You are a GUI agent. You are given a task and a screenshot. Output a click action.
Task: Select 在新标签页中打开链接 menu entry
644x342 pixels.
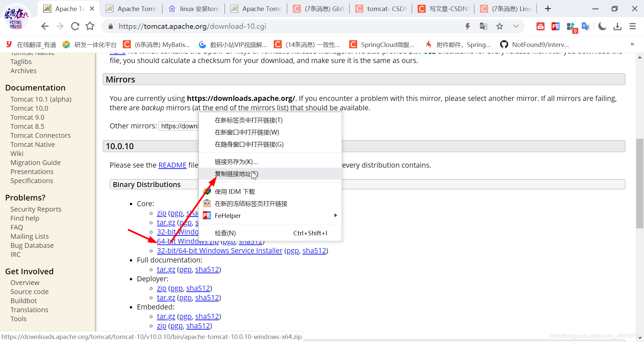click(x=270, y=120)
